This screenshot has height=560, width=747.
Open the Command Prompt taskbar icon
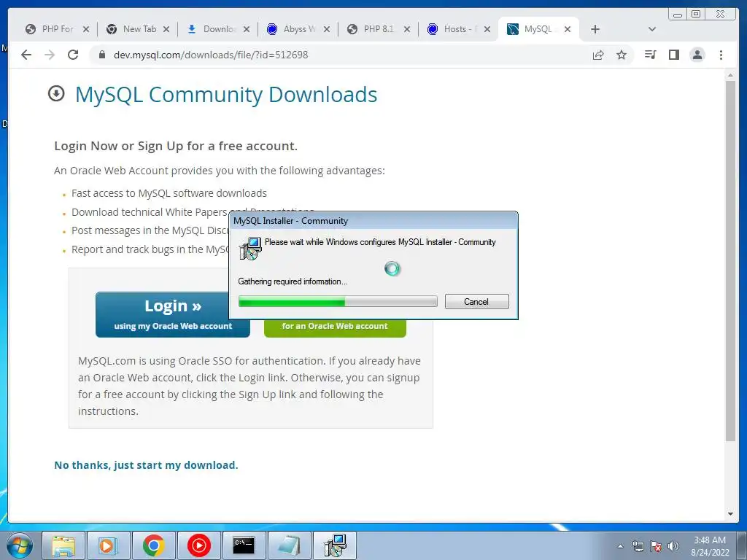tap(244, 545)
